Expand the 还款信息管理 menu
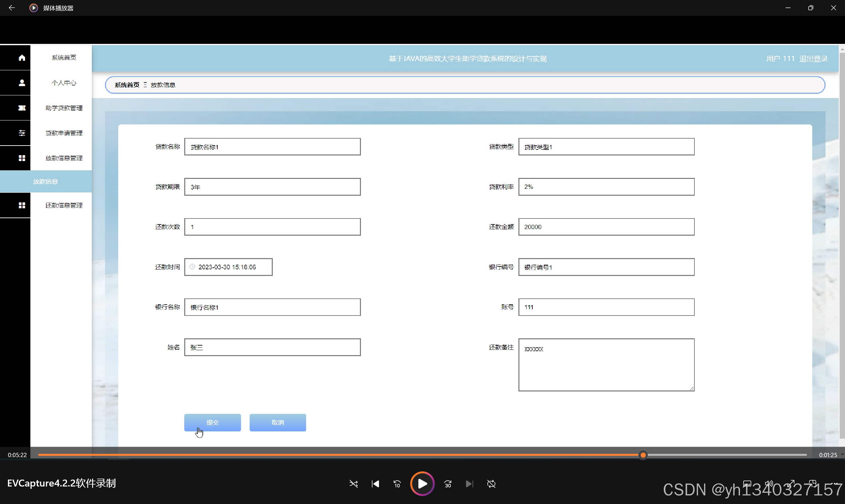Image resolution: width=845 pixels, height=504 pixels. [x=64, y=206]
